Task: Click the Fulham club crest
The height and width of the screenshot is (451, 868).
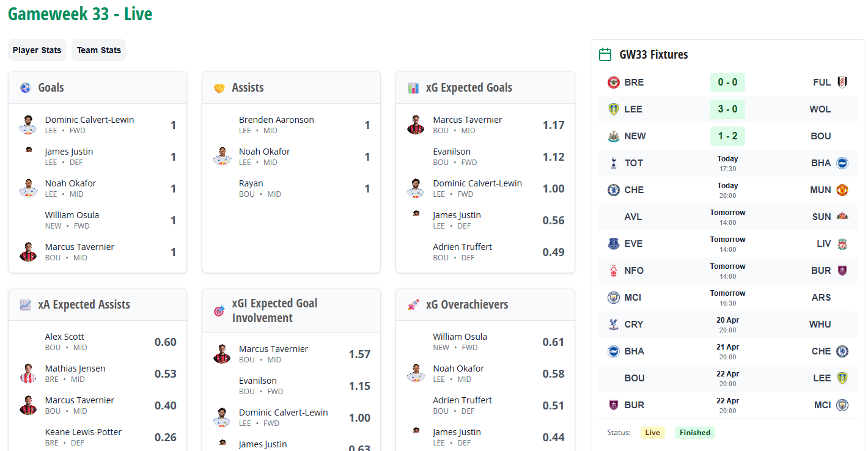Action: pyautogui.click(x=842, y=82)
